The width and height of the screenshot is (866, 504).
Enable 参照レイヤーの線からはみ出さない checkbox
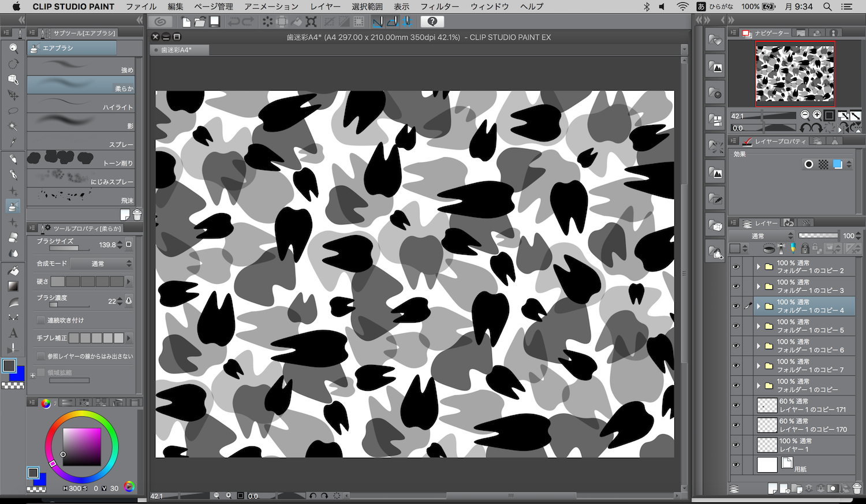click(40, 356)
